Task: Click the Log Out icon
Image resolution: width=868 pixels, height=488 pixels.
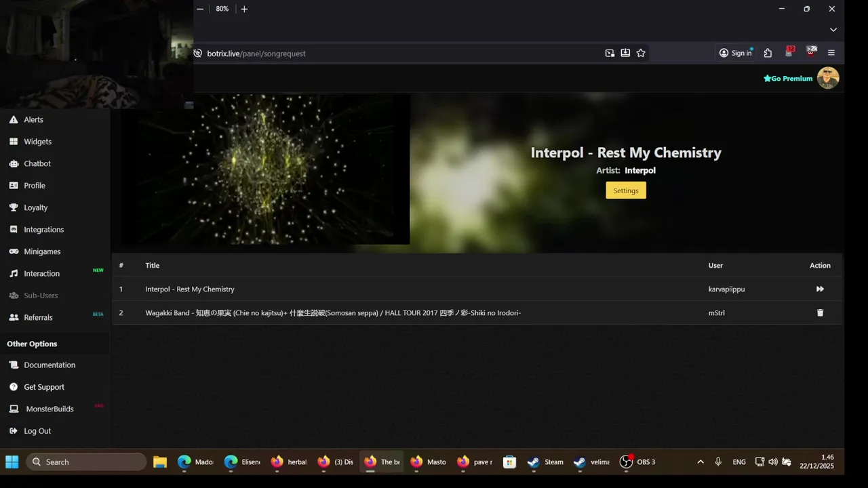Action: coord(14,431)
